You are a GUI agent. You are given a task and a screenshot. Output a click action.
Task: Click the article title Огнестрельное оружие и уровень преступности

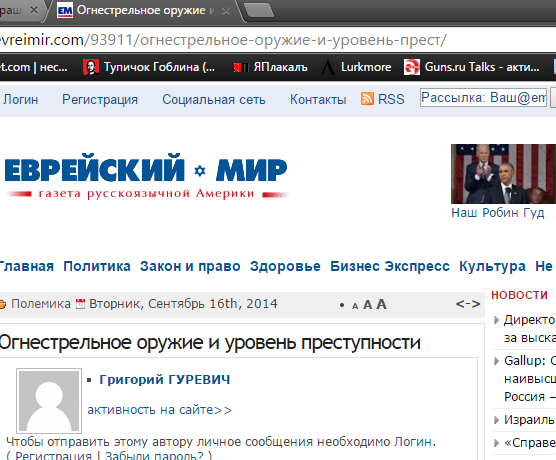click(x=210, y=343)
